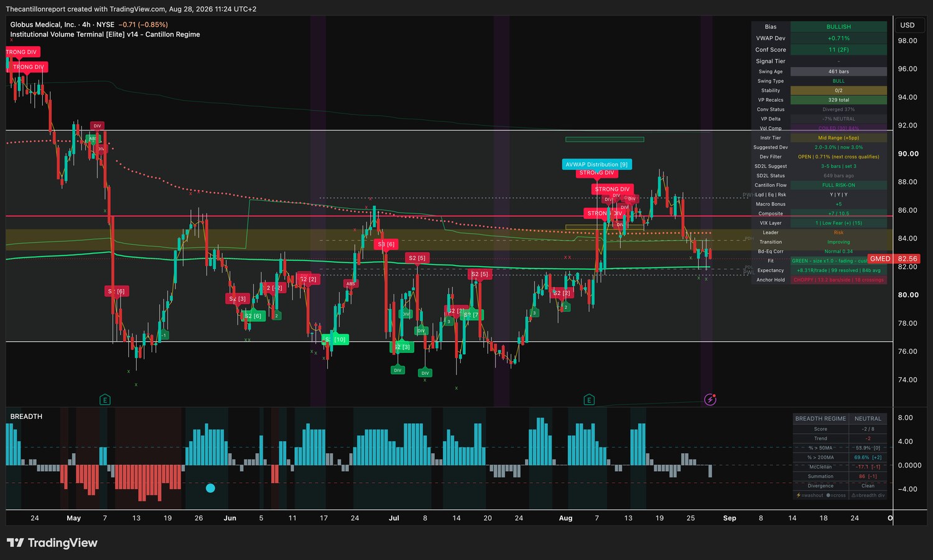Click the BREADTH pane title

[26, 416]
